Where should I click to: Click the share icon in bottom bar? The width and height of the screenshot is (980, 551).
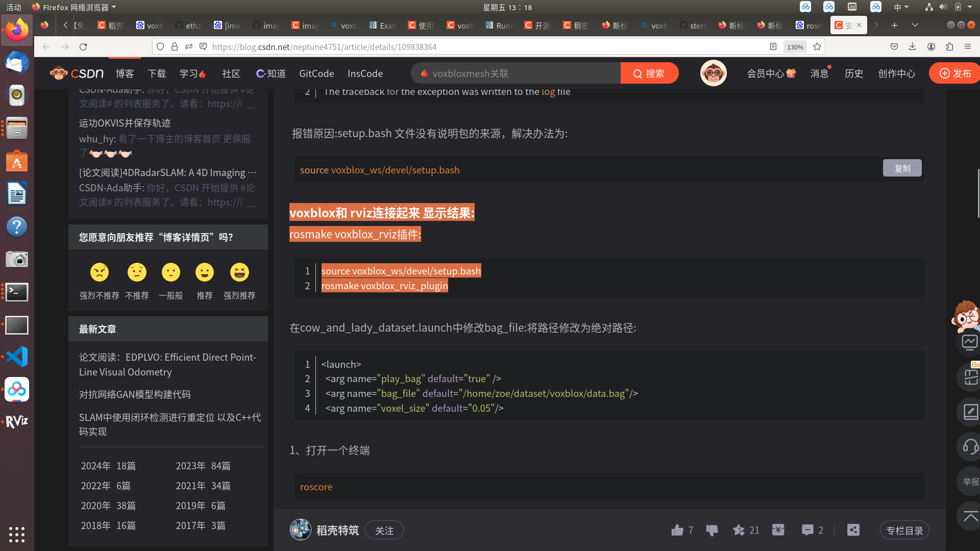click(853, 530)
